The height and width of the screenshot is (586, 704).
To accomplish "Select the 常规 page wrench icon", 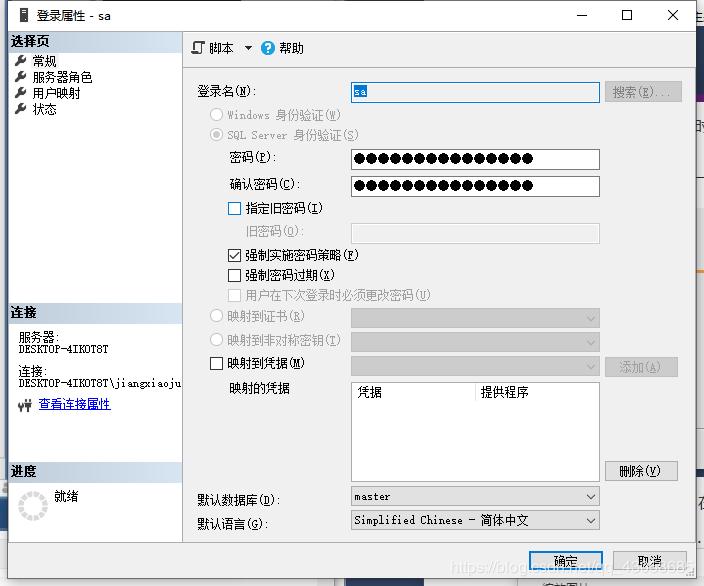I will pyautogui.click(x=21, y=61).
